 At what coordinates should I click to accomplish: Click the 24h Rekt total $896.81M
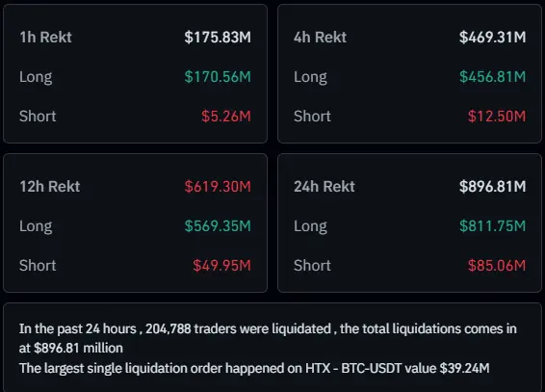pos(492,187)
